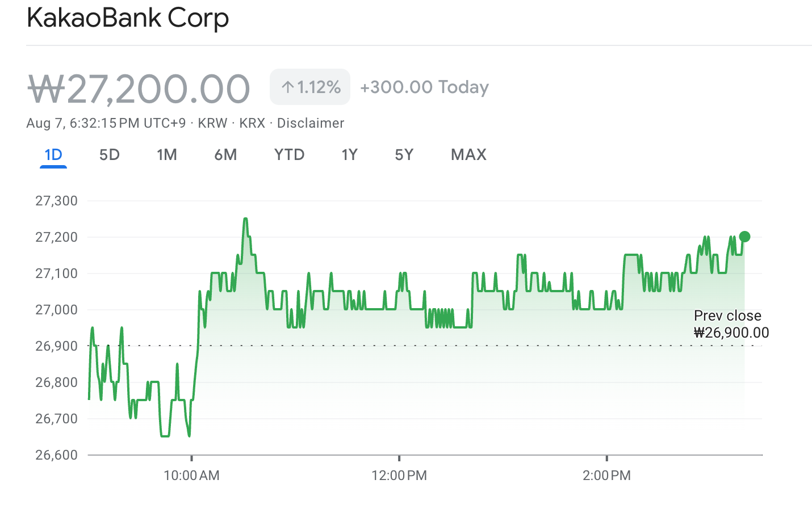Click the 1.12% change badge
This screenshot has width=812, height=505.
[309, 86]
